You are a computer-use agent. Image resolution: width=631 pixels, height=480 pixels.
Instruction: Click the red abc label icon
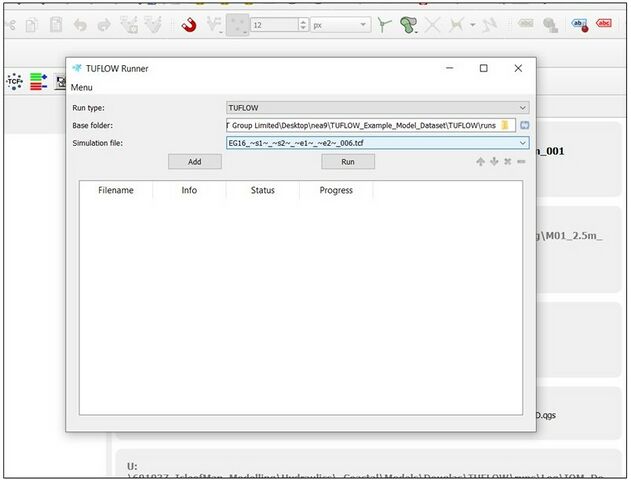tap(604, 24)
